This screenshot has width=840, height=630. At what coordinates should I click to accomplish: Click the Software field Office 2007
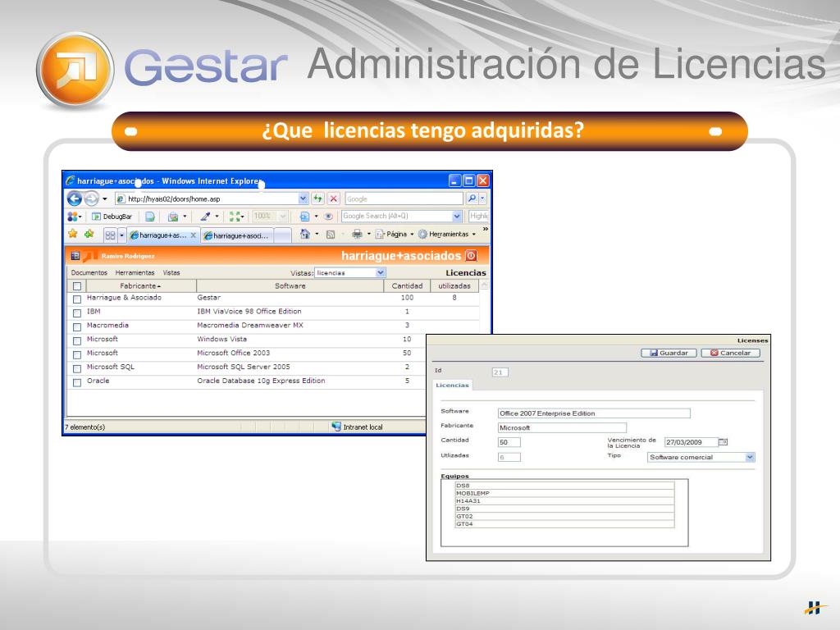click(x=594, y=413)
